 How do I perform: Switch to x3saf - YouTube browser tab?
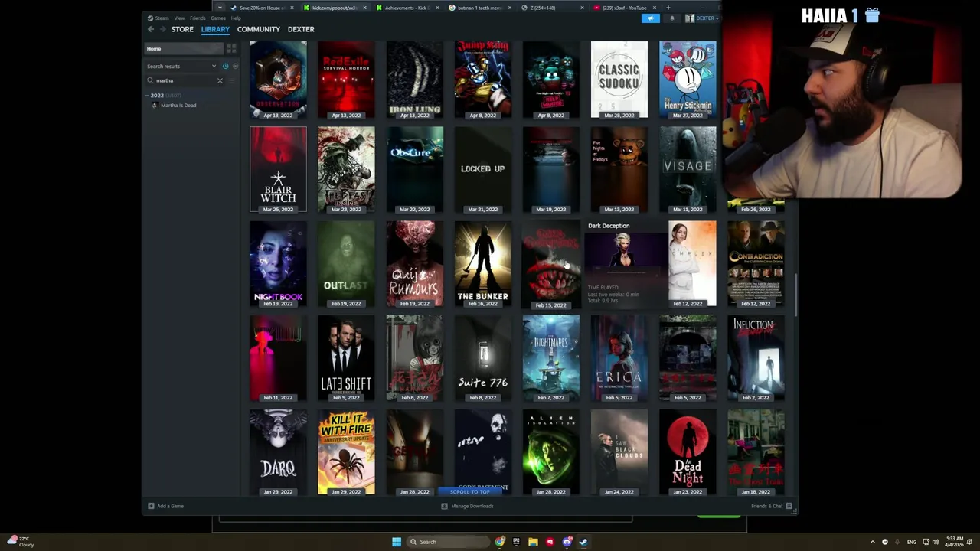tap(625, 8)
